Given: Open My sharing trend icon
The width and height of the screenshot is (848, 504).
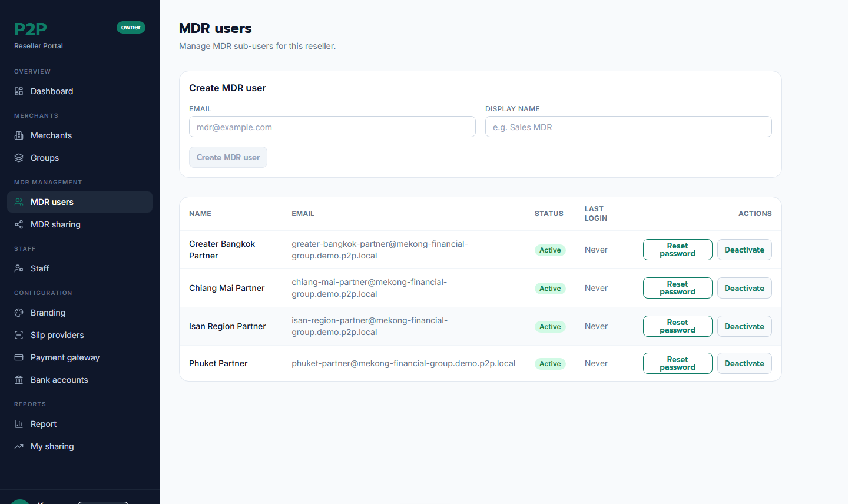Looking at the screenshot, I should (19, 446).
